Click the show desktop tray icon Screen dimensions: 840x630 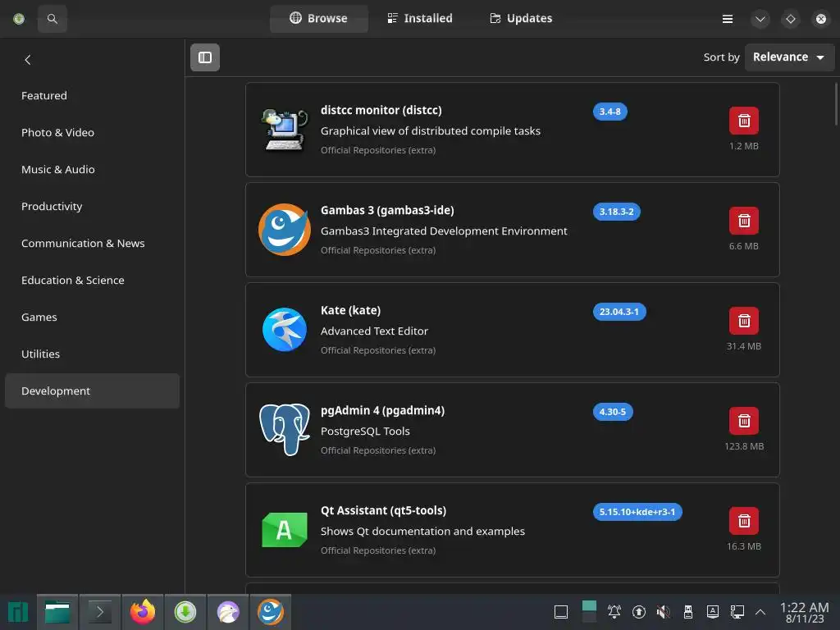[561, 612]
